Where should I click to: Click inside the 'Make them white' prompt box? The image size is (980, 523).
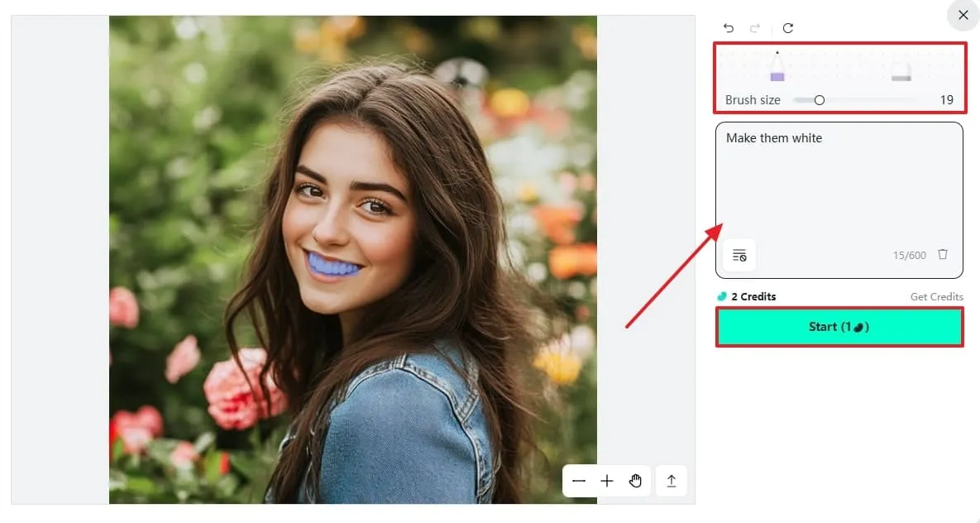click(x=839, y=181)
